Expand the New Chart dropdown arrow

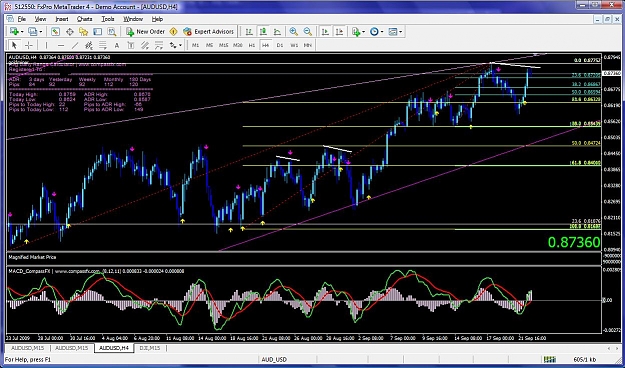[x=22, y=31]
